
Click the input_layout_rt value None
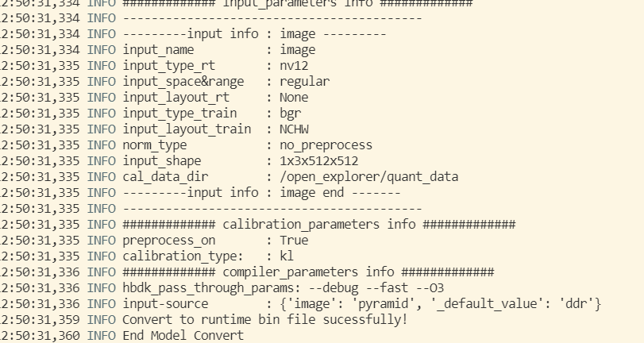pyautogui.click(x=293, y=97)
